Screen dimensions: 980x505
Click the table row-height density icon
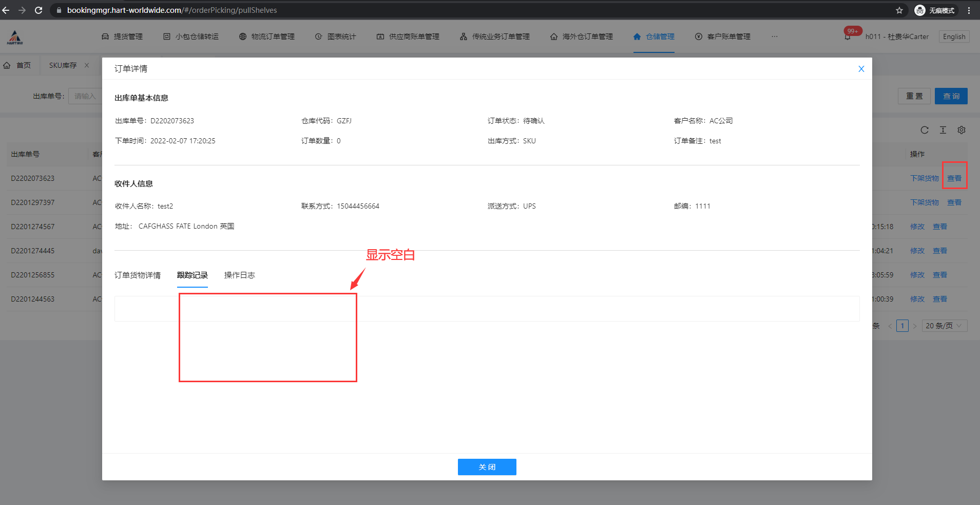pos(943,130)
